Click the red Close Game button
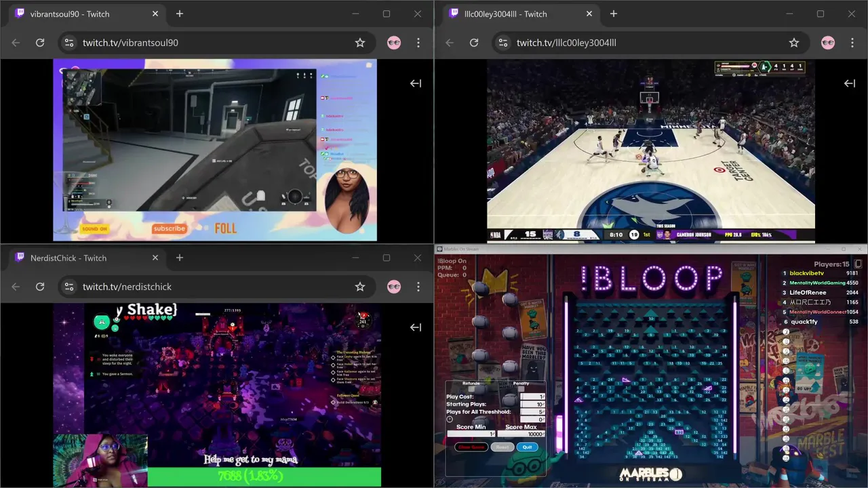The height and width of the screenshot is (488, 868). click(471, 447)
